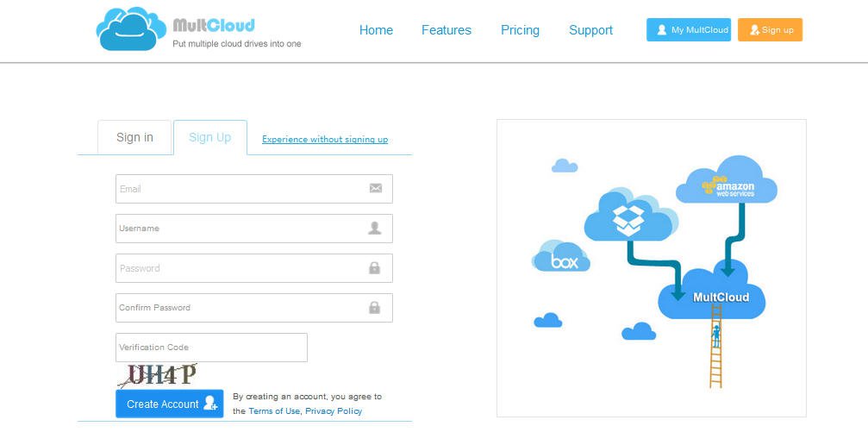This screenshot has height=445, width=868.
Task: Click the person icon in Username field
Action: [x=375, y=228]
